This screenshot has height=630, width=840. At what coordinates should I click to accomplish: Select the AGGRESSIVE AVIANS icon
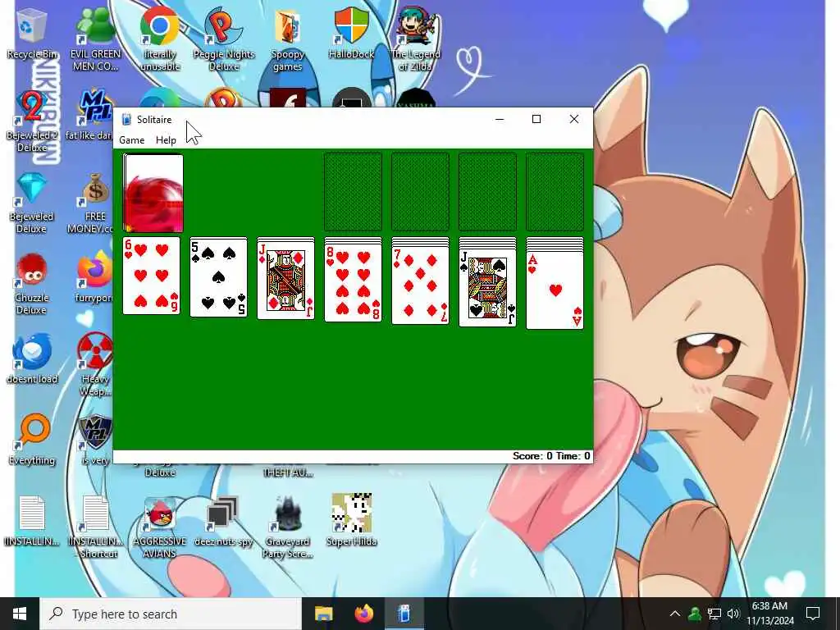pos(160,527)
